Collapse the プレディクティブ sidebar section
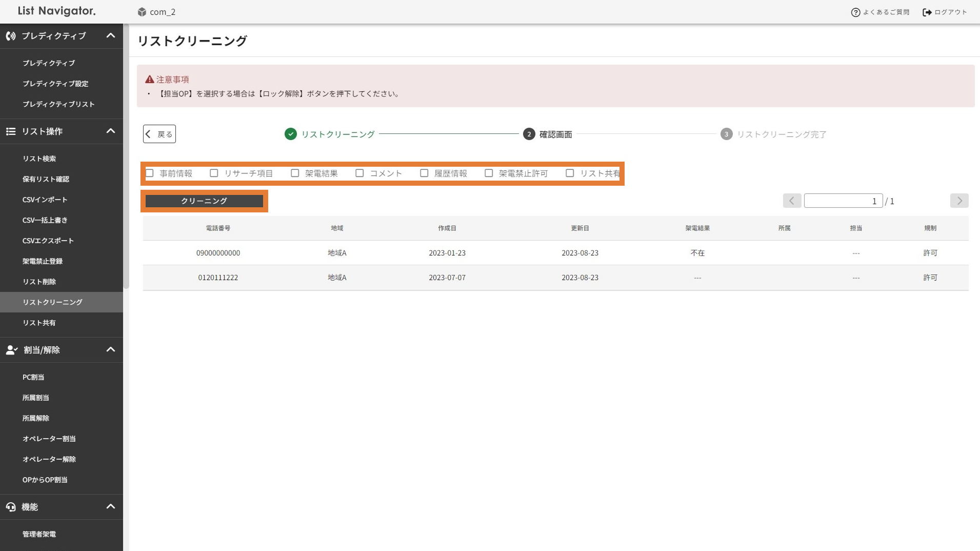This screenshot has width=980, height=551. click(110, 36)
